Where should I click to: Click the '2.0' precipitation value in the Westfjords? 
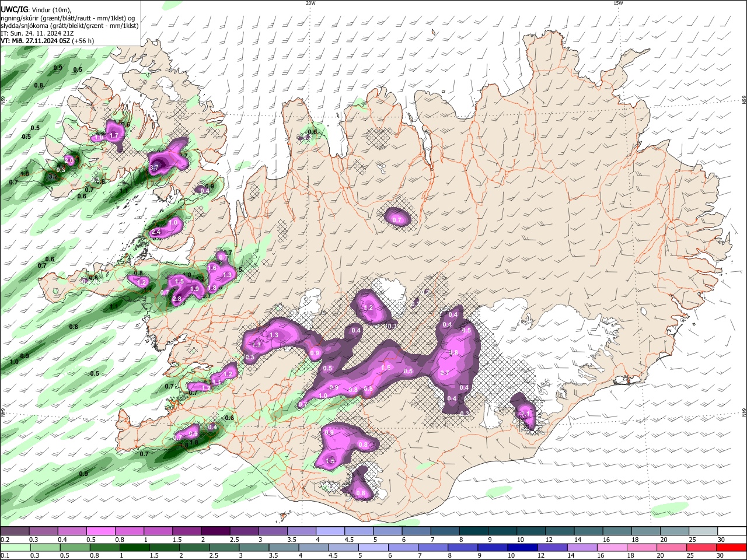pos(69,160)
